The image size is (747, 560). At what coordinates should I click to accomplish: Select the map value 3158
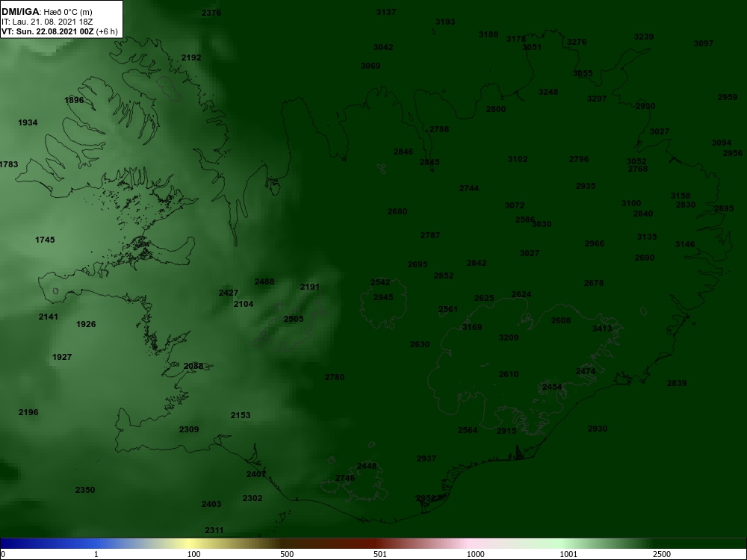681,196
